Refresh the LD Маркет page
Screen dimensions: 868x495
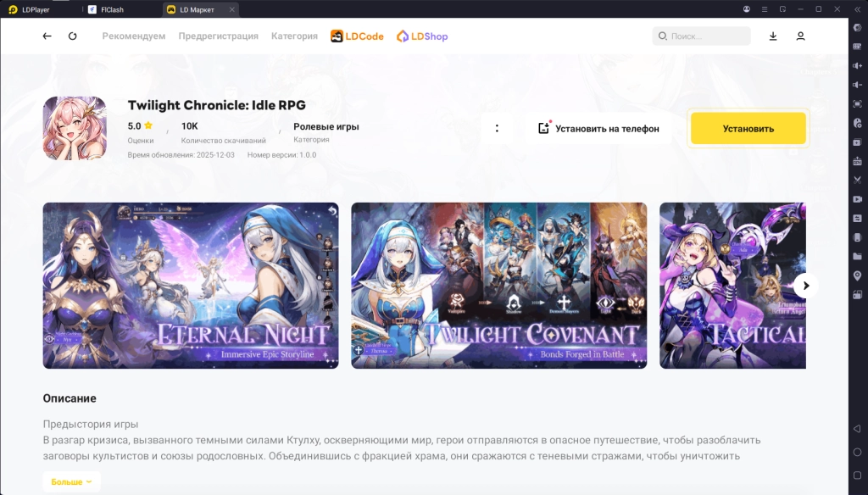(x=72, y=36)
